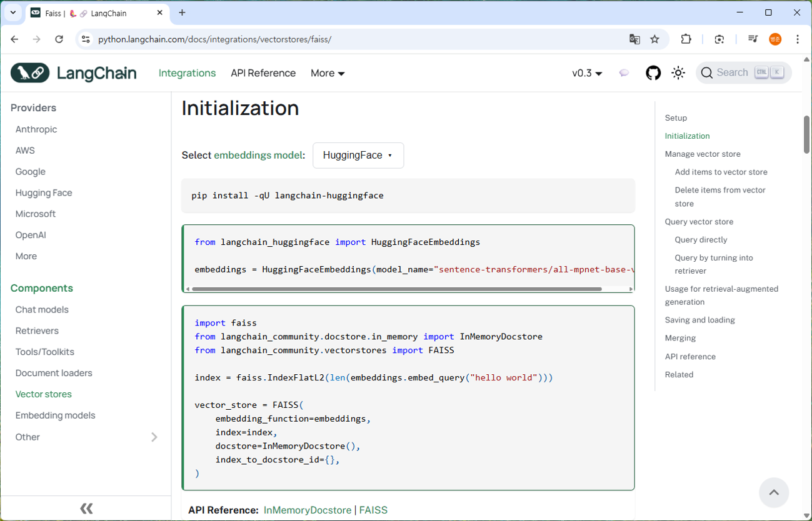Select AWS provider in sidebar

(25, 151)
